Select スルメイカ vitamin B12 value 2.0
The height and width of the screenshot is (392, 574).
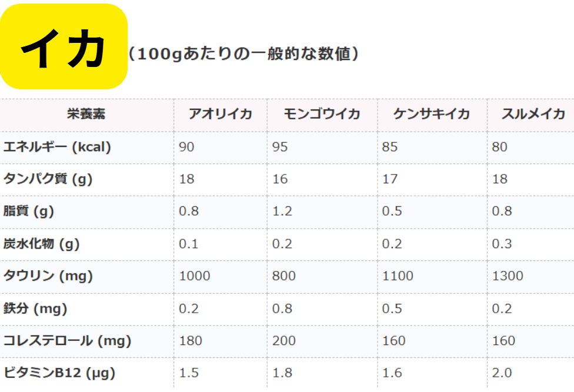coord(502,373)
